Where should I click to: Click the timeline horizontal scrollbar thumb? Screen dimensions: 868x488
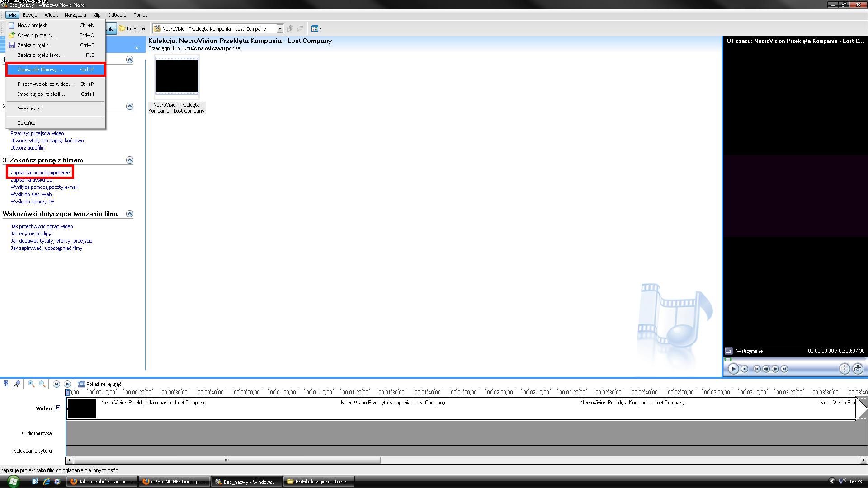(226, 460)
